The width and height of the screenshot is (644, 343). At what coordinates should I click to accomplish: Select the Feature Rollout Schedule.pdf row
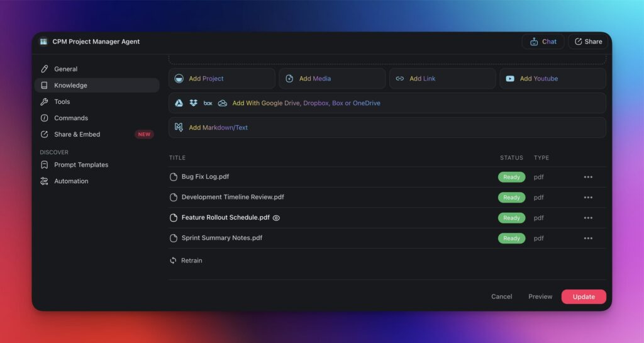pyautogui.click(x=225, y=218)
